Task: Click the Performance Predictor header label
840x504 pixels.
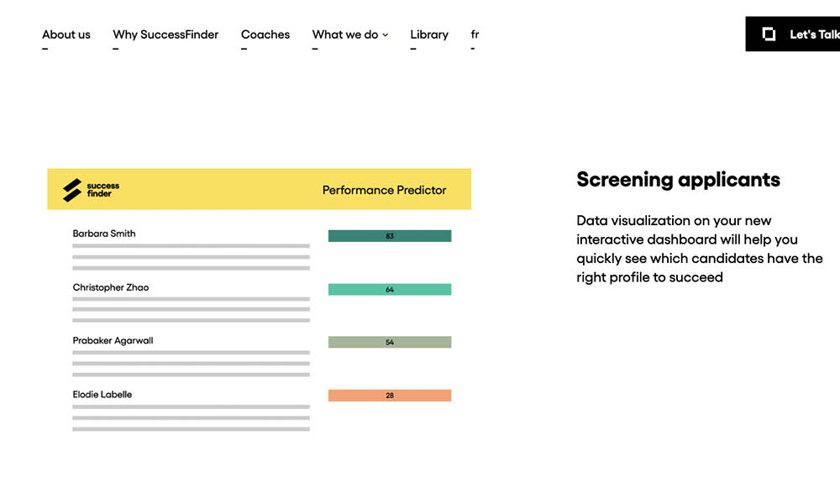Action: pos(384,190)
